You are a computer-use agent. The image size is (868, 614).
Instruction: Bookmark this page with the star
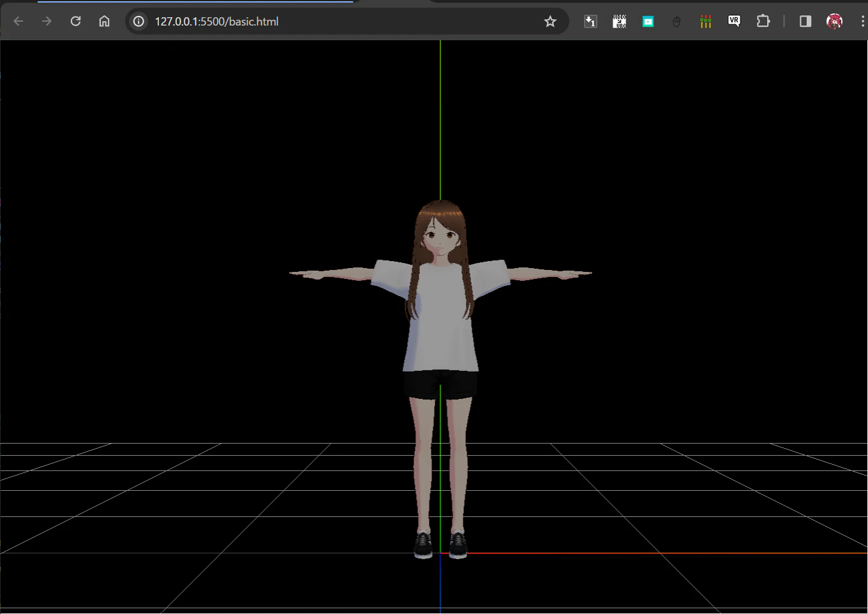(550, 22)
